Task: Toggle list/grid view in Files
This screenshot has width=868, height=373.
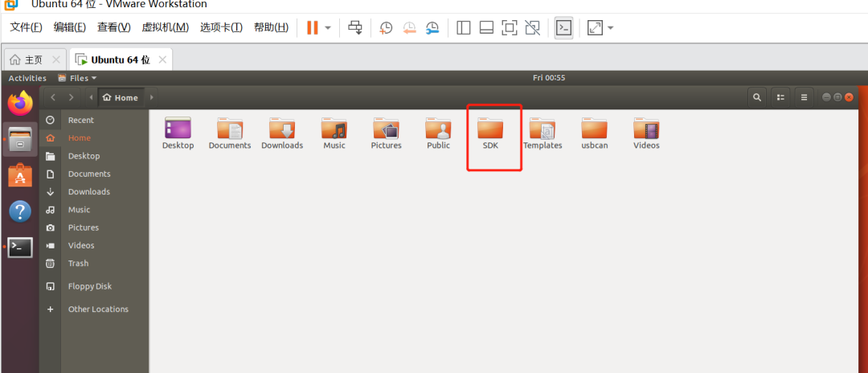Action: (780, 97)
